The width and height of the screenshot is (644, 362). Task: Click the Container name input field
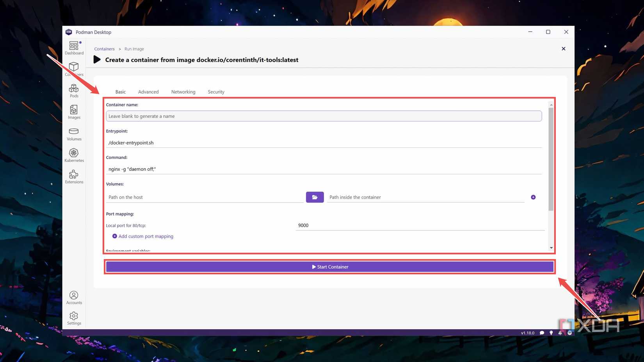pyautogui.click(x=323, y=116)
